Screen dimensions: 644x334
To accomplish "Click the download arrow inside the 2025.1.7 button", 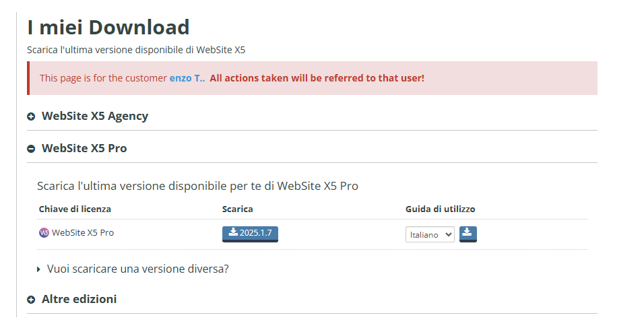I will [233, 232].
